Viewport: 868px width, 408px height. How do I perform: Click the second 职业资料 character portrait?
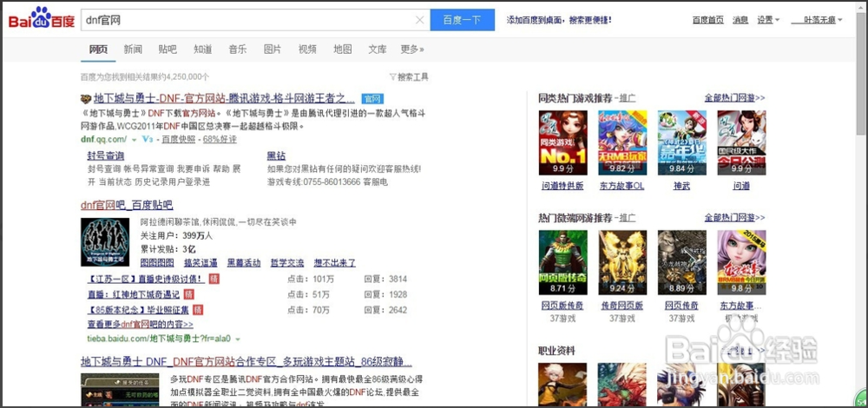coord(622,385)
